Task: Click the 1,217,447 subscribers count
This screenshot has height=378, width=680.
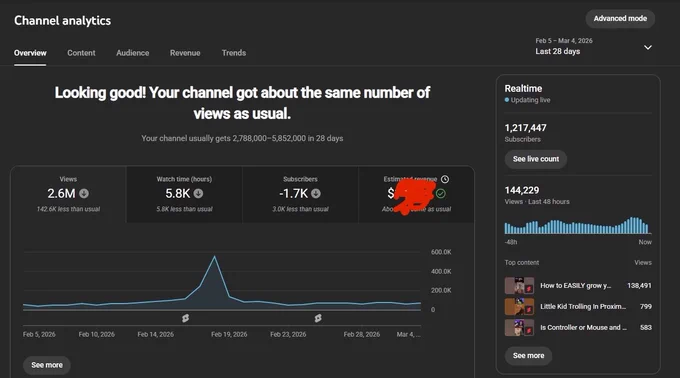Action: point(525,128)
